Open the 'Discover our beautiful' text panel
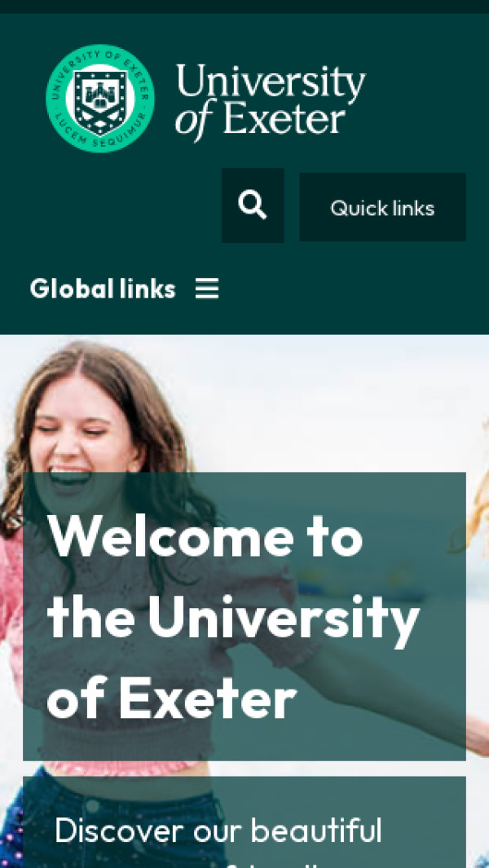 244,822
